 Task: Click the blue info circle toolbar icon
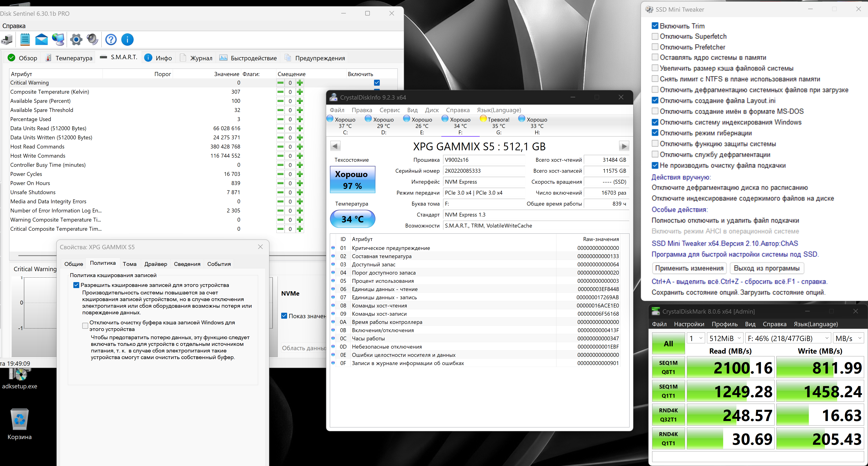[x=127, y=40]
